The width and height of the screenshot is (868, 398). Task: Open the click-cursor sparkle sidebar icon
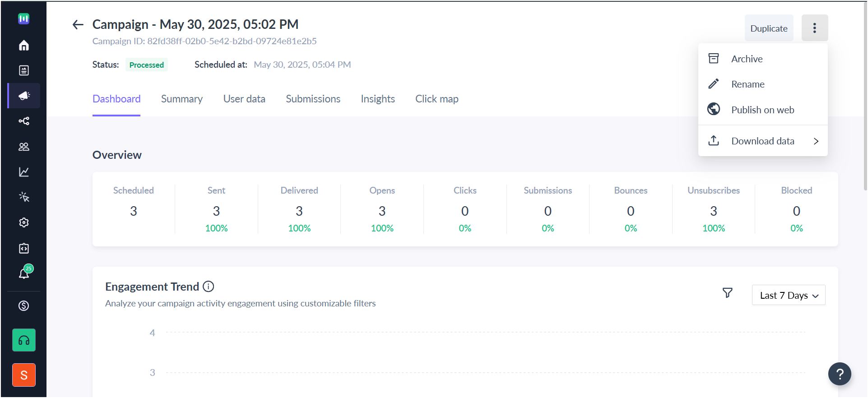click(x=24, y=197)
